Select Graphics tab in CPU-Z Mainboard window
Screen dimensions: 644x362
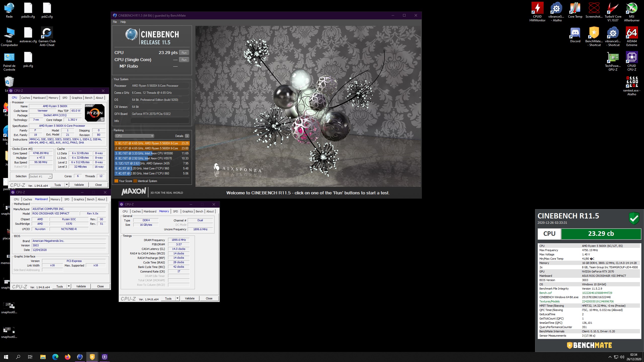tap(79, 199)
